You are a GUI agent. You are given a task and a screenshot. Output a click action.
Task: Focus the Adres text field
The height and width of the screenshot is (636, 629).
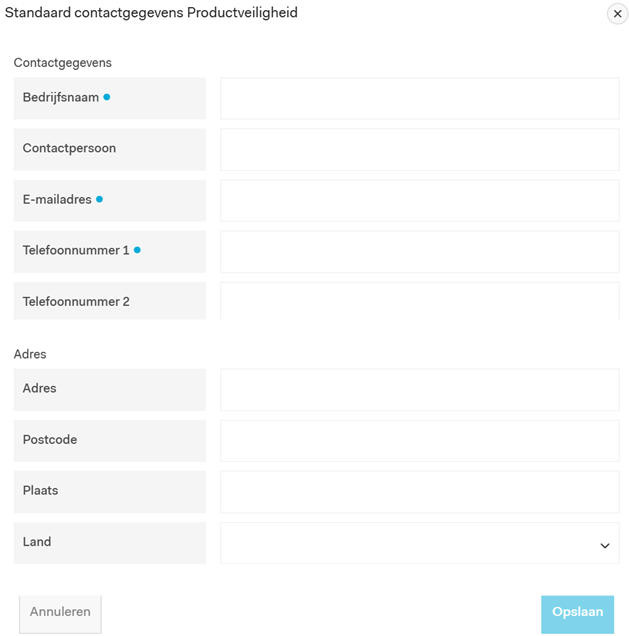point(419,390)
